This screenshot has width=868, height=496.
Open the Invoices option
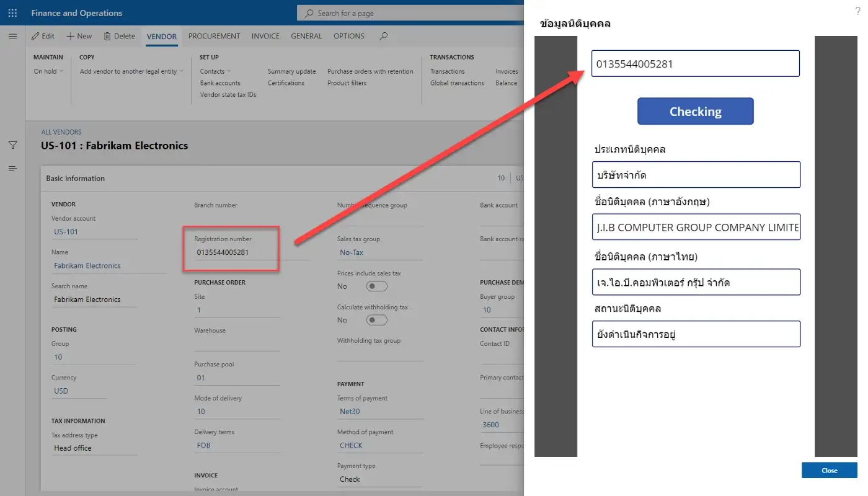pyautogui.click(x=507, y=71)
